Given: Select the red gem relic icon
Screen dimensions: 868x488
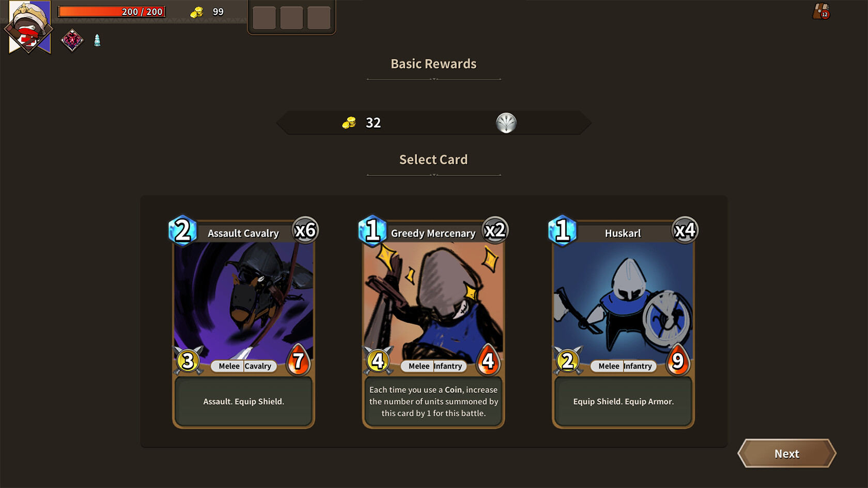Looking at the screenshot, I should [72, 40].
